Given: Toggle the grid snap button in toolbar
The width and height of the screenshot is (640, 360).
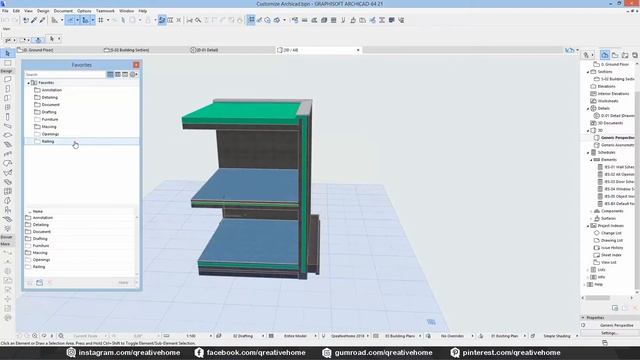Looking at the screenshot, I should pos(100,20).
